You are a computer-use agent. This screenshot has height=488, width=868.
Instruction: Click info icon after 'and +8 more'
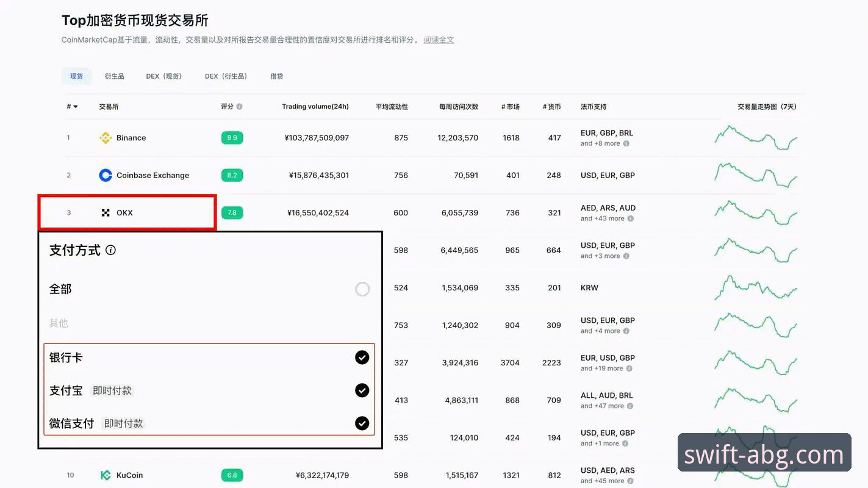pos(626,144)
